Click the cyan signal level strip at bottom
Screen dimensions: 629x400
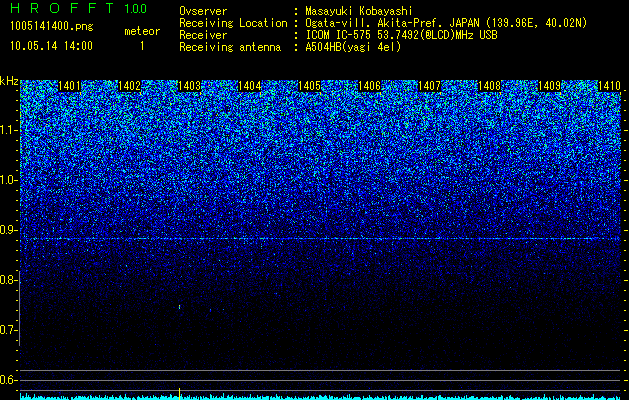pyautogui.click(x=320, y=397)
